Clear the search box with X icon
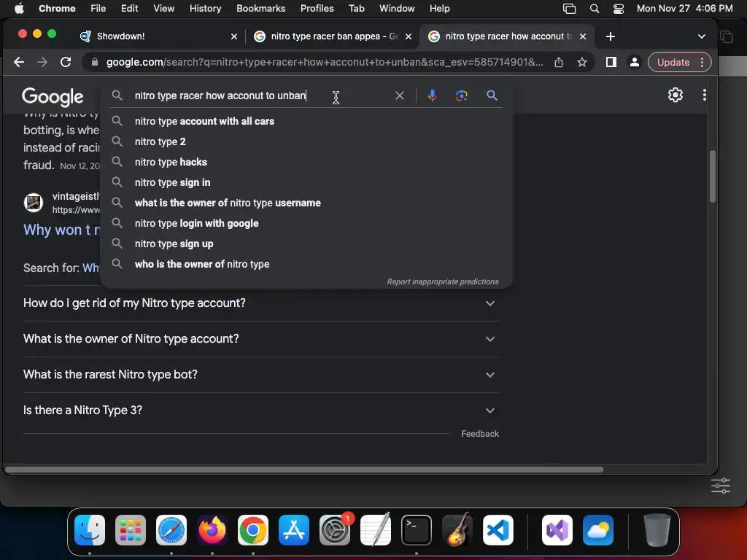This screenshot has height=560, width=747. pos(400,96)
